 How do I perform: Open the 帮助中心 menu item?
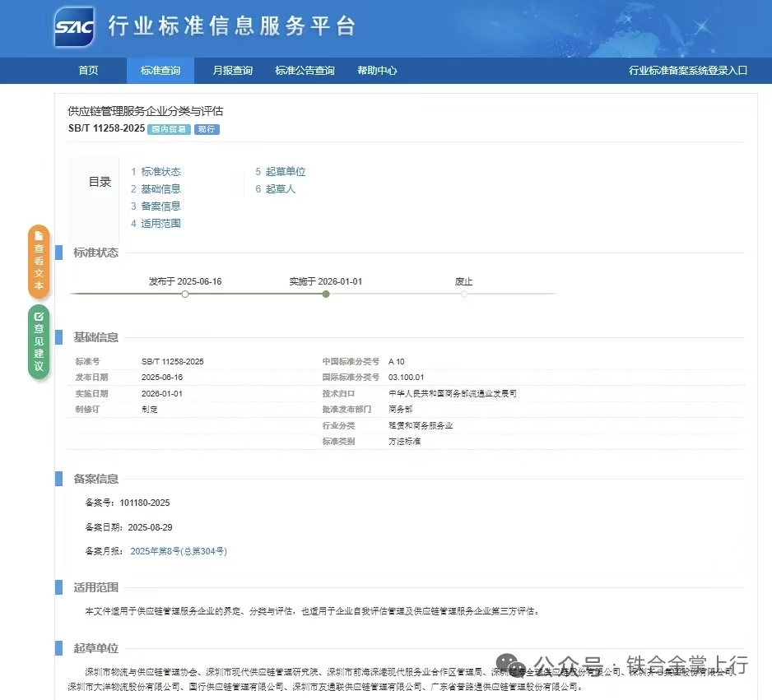click(x=377, y=71)
